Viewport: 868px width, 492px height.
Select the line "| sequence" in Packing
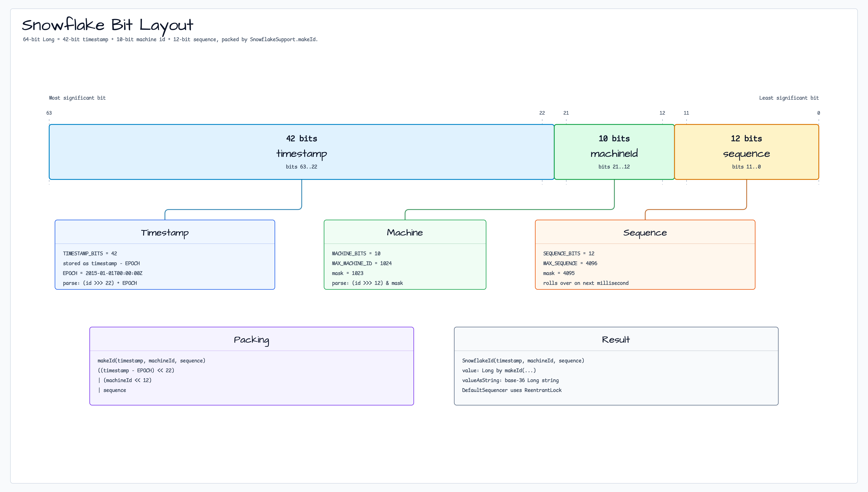(x=112, y=390)
